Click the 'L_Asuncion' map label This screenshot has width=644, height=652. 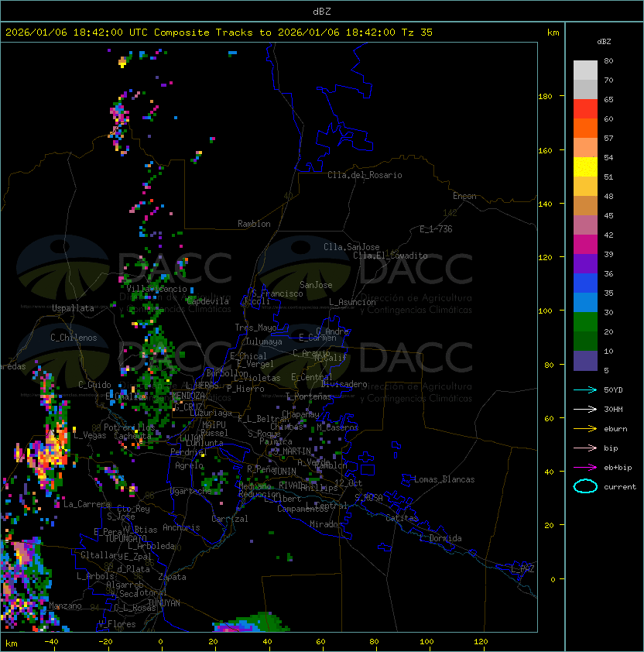pyautogui.click(x=352, y=302)
